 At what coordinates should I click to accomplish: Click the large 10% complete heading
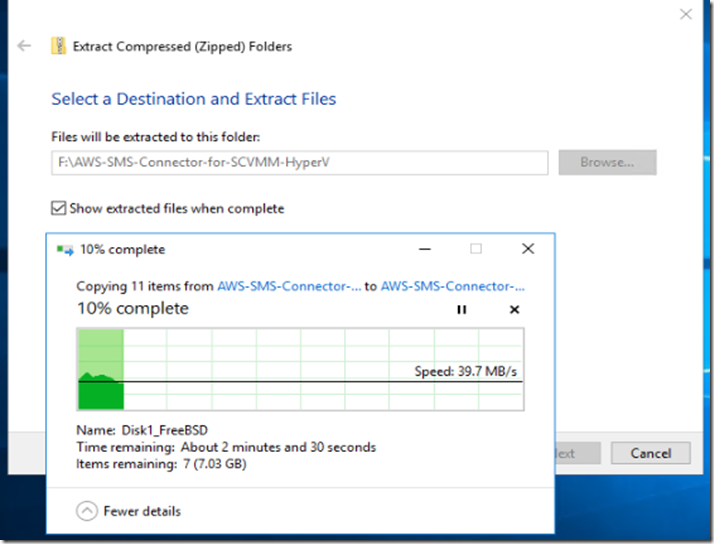pyautogui.click(x=133, y=309)
